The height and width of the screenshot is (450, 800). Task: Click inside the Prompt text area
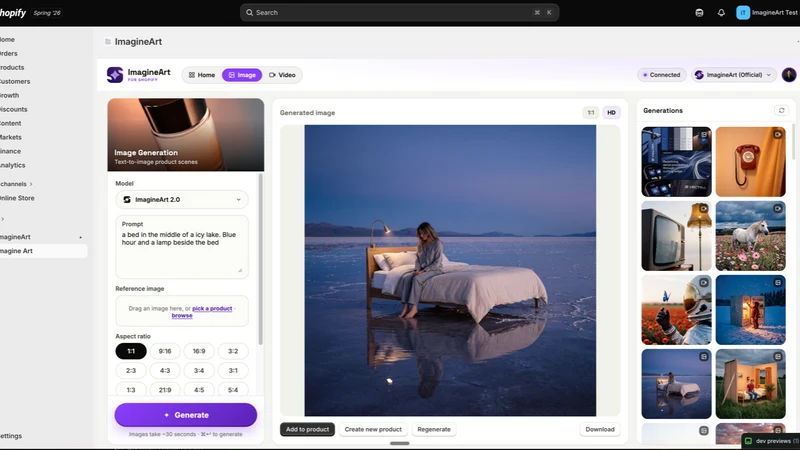click(182, 247)
